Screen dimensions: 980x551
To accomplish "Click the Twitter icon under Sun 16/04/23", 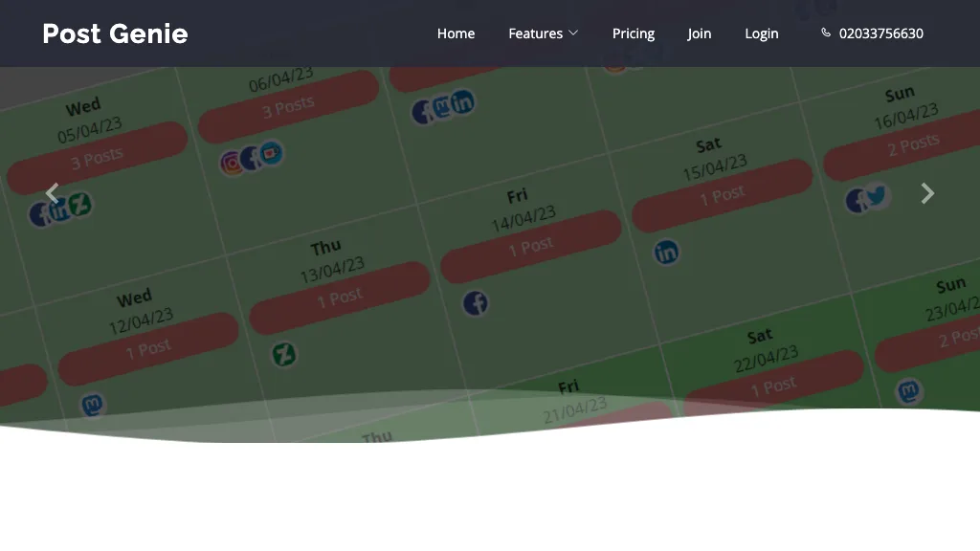I will (x=878, y=196).
